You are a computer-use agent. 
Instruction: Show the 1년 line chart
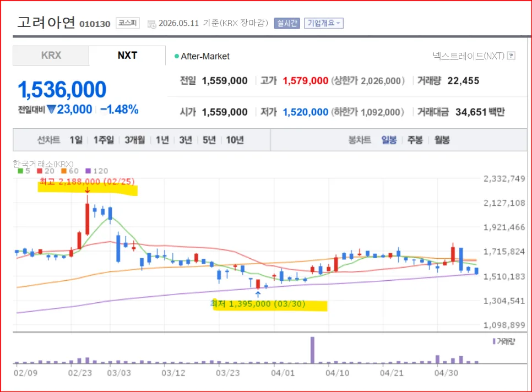point(162,140)
